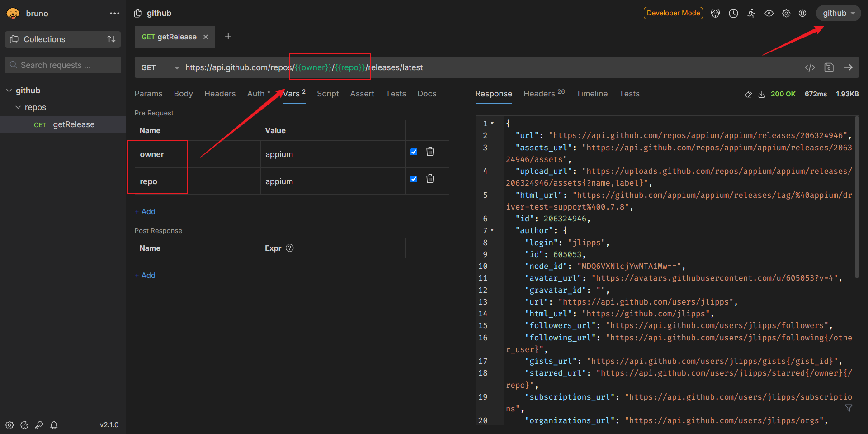Add a new request tab with plus
The width and height of the screenshot is (868, 434).
click(228, 36)
